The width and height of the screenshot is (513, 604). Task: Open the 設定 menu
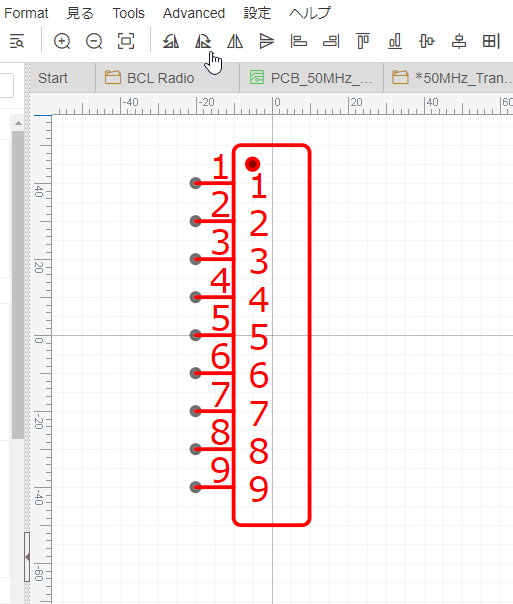coord(257,13)
